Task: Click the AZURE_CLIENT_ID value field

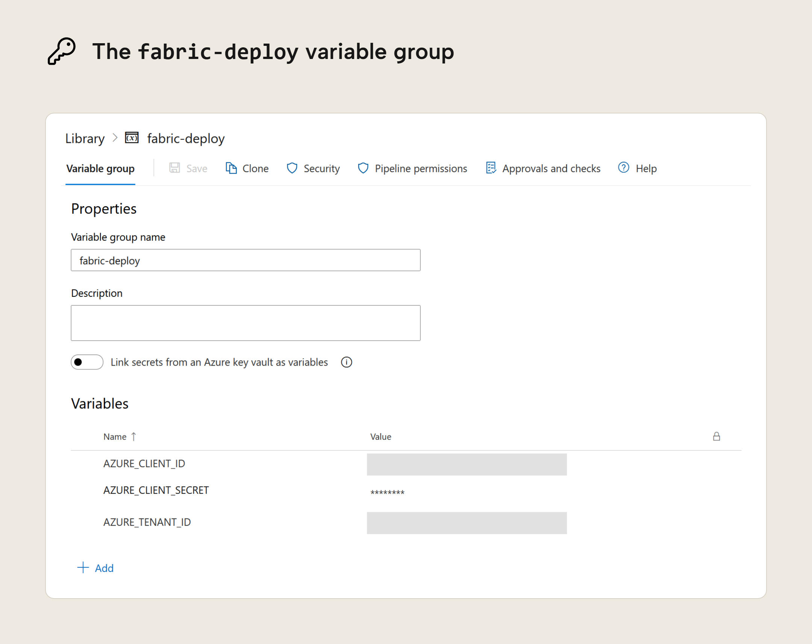Action: tap(467, 464)
